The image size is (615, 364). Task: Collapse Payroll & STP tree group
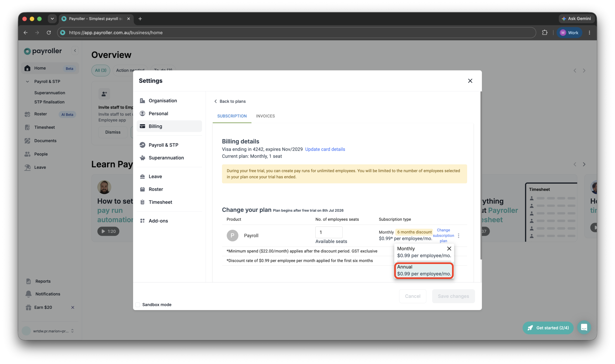[27, 81]
